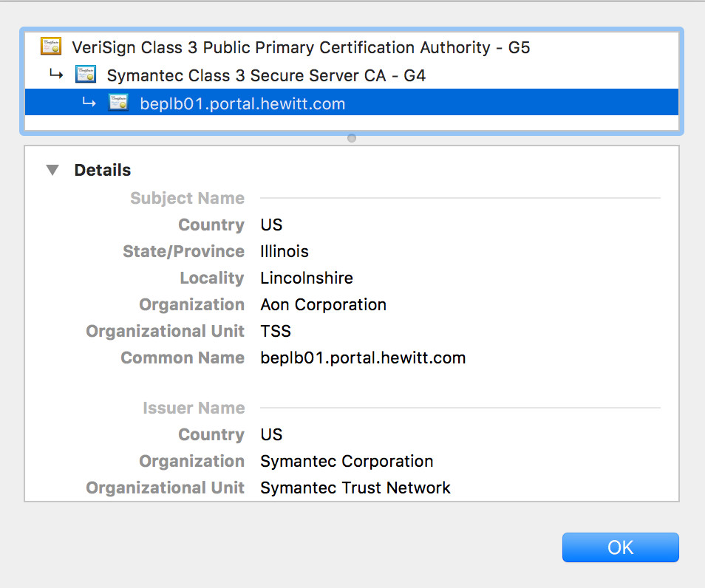Click the Issuer Name section header

[x=194, y=408]
